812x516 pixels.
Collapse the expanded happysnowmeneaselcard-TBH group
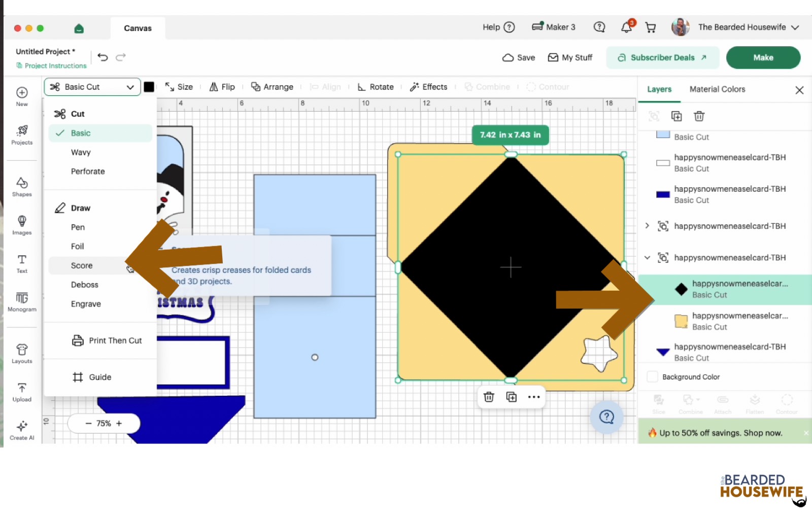point(647,258)
